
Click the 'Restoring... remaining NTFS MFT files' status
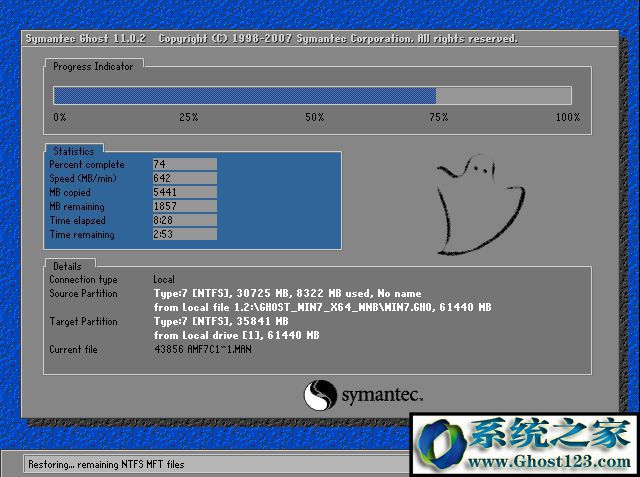tap(106, 464)
